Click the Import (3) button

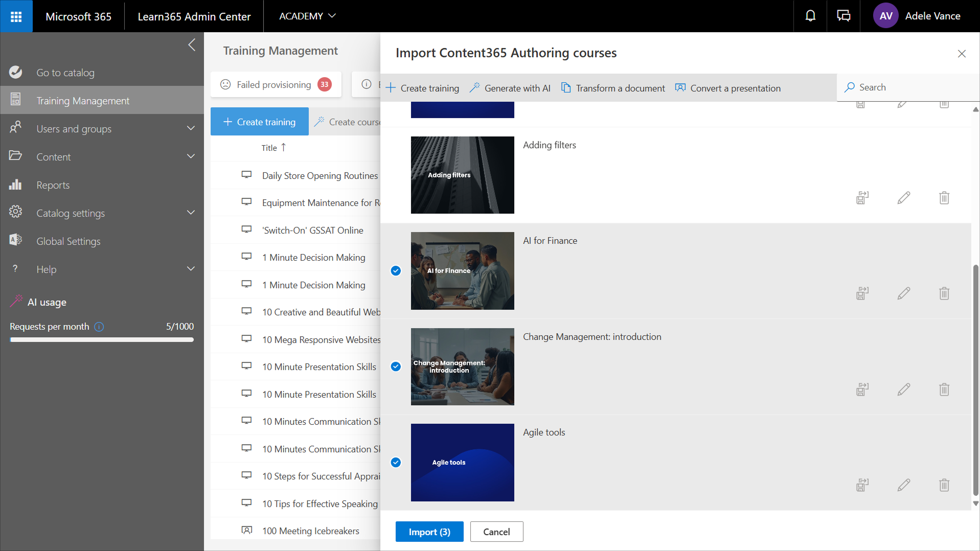[x=429, y=532]
